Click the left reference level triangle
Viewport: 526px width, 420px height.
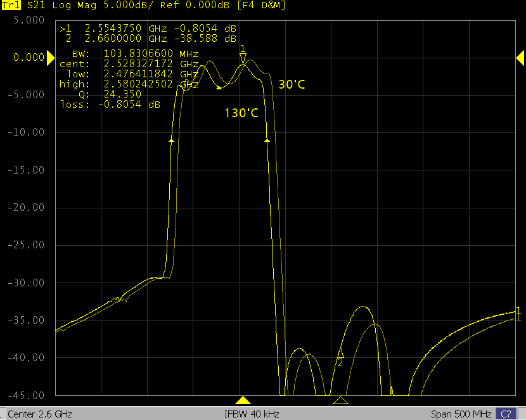pos(50,58)
